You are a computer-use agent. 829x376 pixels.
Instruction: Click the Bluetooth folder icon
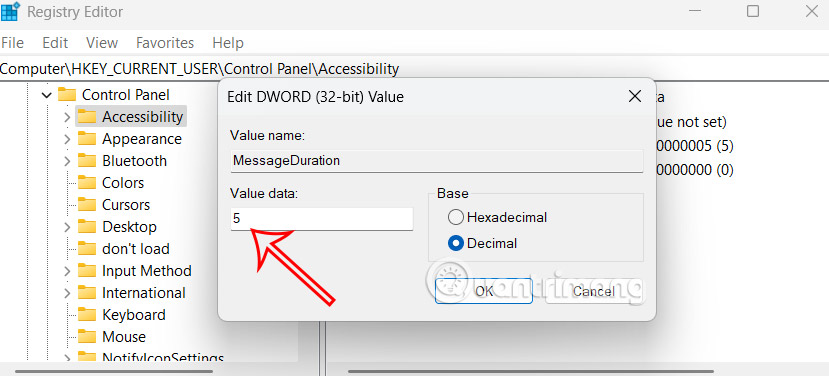point(86,161)
